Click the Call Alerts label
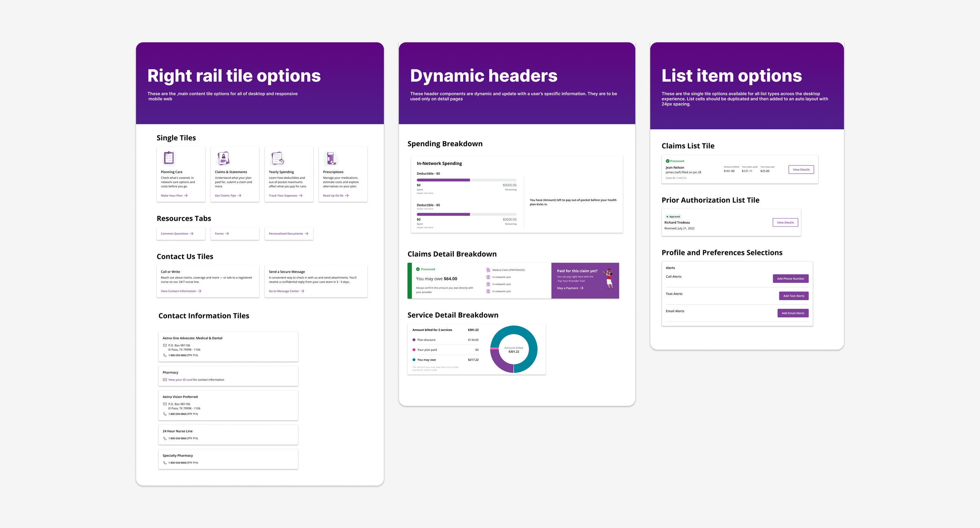The width and height of the screenshot is (980, 528). point(673,277)
